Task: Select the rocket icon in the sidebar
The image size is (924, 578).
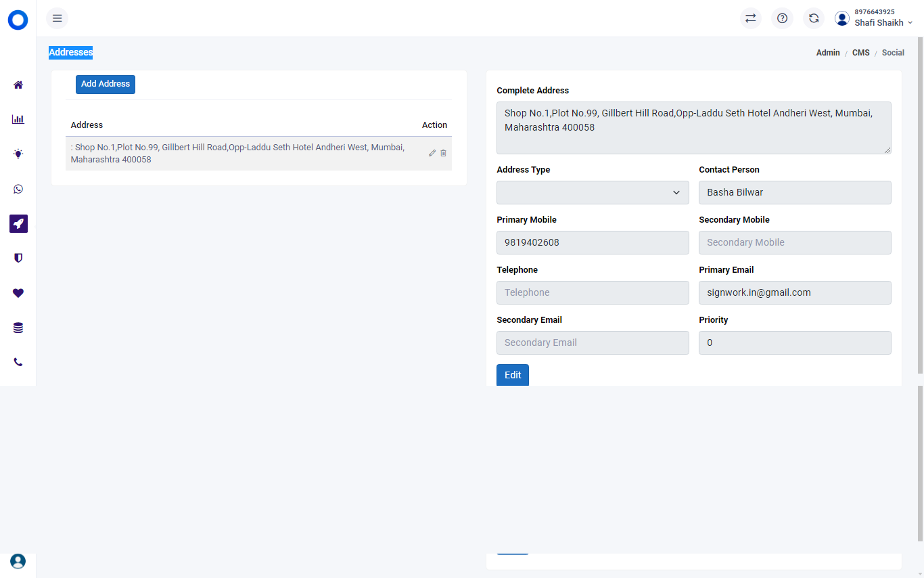Action: click(x=18, y=223)
